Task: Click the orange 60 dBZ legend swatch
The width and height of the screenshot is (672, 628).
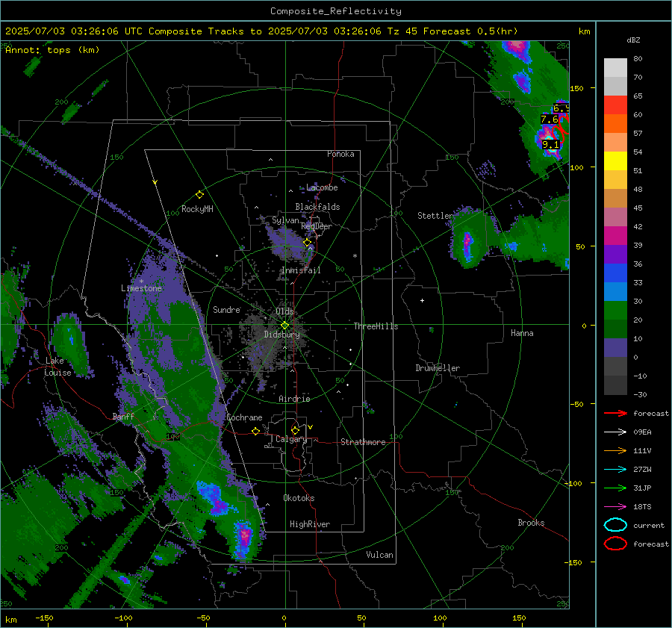Action: point(615,123)
